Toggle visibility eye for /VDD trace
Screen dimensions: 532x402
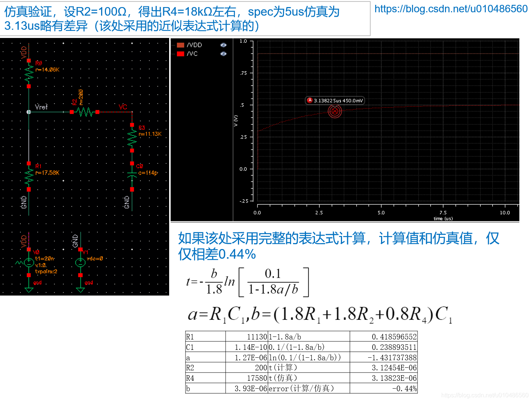coord(223,45)
